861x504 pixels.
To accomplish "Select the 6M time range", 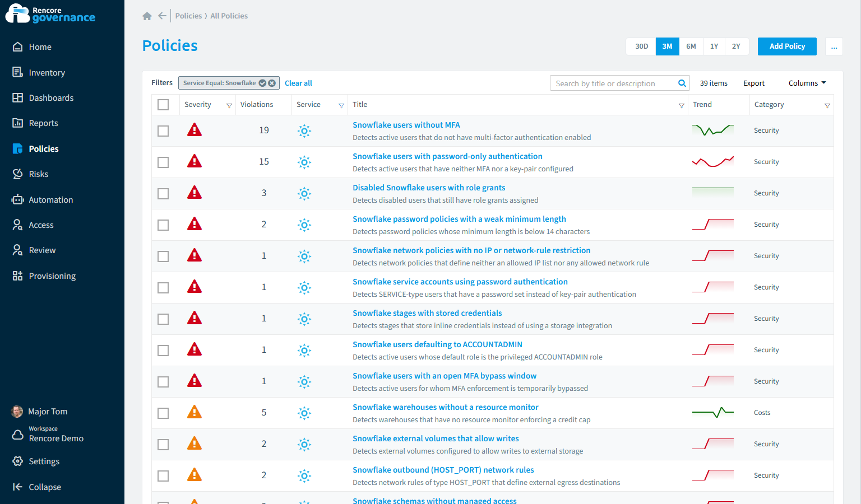I will point(691,46).
